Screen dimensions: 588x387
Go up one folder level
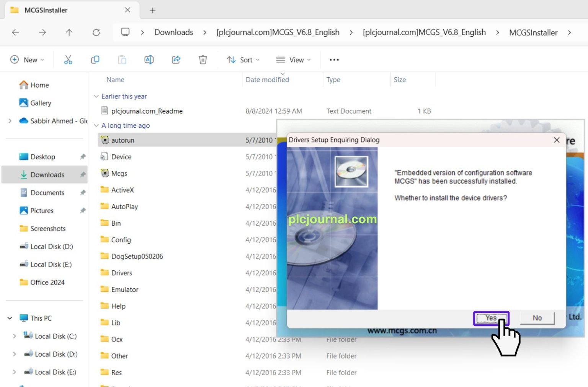[69, 32]
